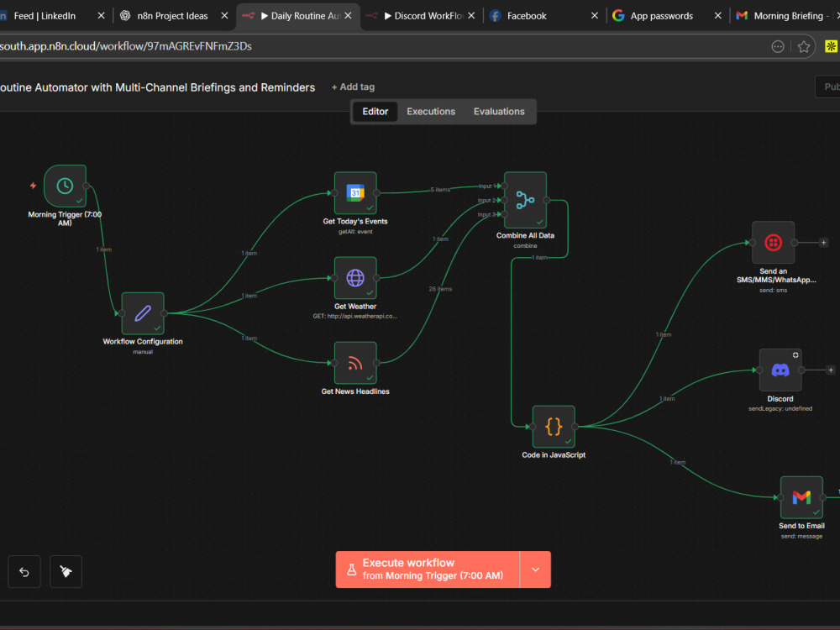Bookmark page with the star icon
The width and height of the screenshot is (840, 630).
(x=804, y=46)
